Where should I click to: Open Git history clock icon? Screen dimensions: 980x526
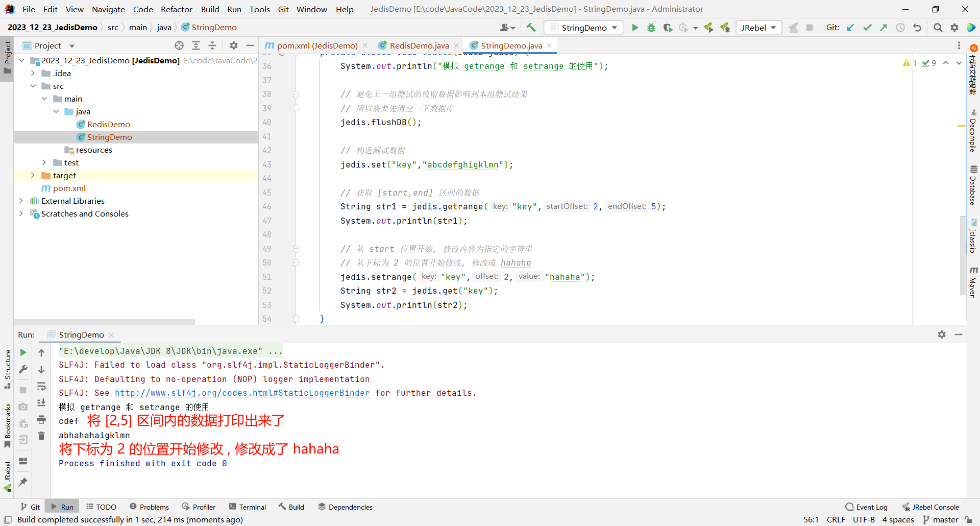(900, 28)
